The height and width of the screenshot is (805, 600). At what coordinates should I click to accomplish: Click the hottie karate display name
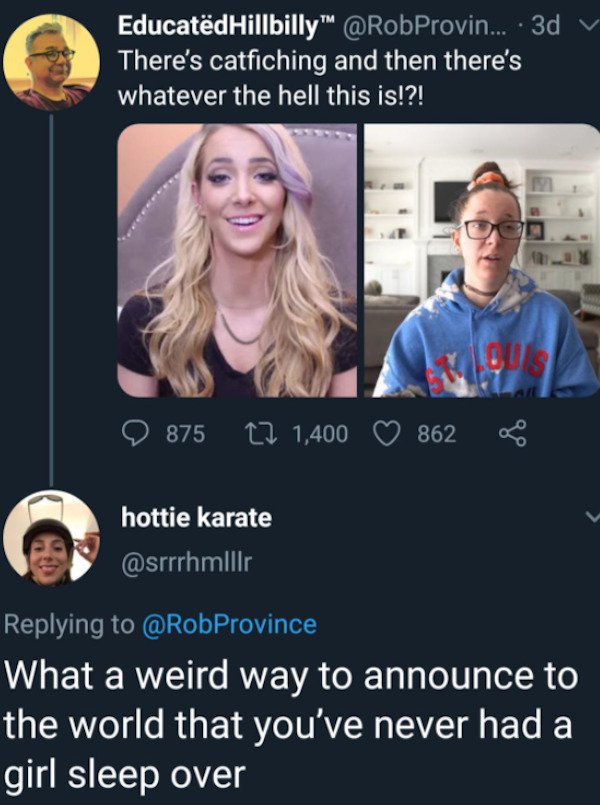tap(196, 516)
